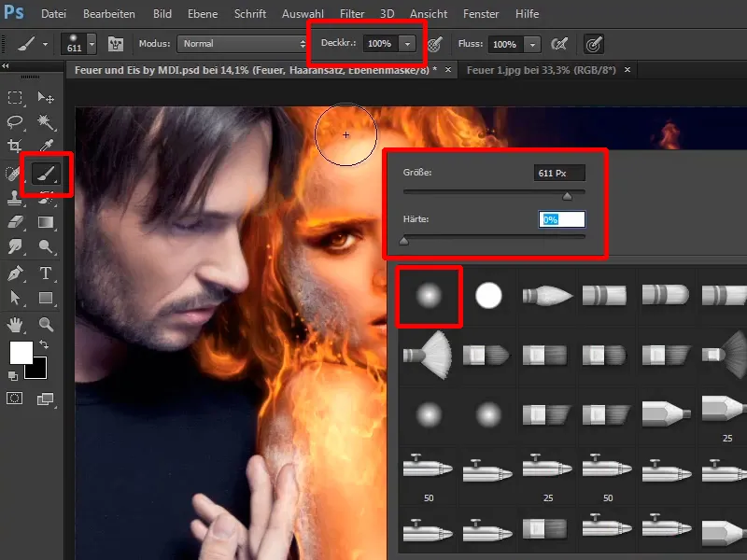Viewport: 747px width, 560px height.
Task: Select the Healing Brush tool
Action: 13,174
